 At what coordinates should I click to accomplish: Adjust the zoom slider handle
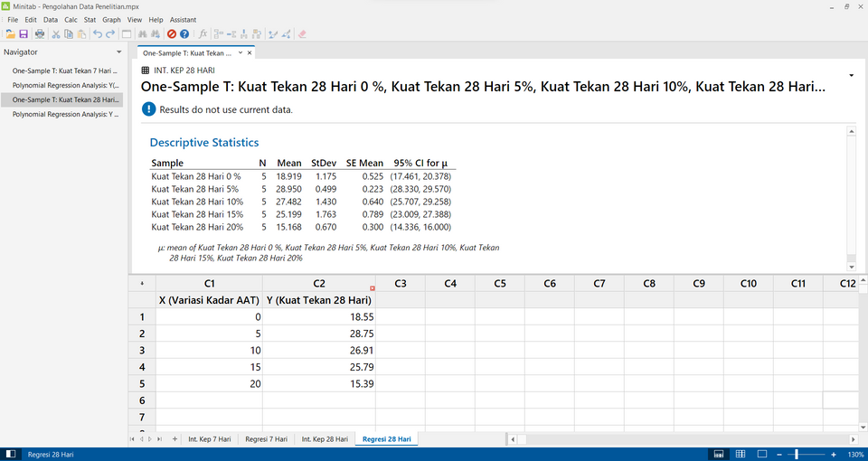(797, 455)
